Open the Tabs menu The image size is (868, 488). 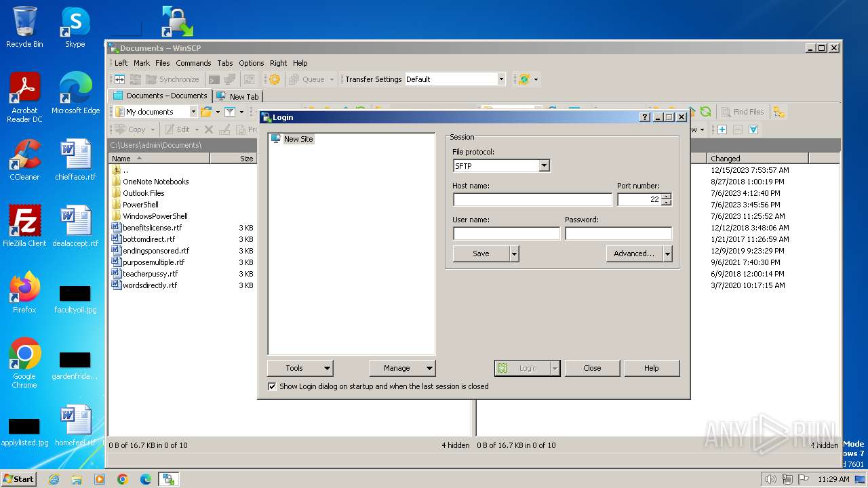point(225,63)
